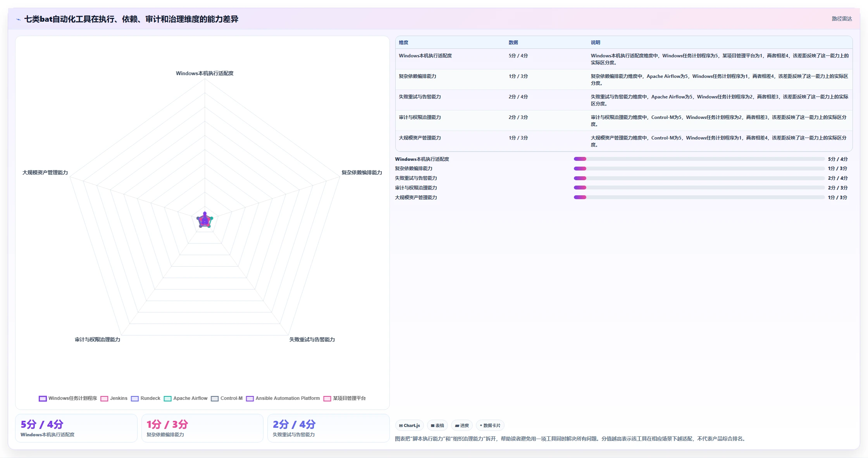Click table cell Windows本机执行适配度
Image resolution: width=868 pixels, height=458 pixels.
point(425,56)
